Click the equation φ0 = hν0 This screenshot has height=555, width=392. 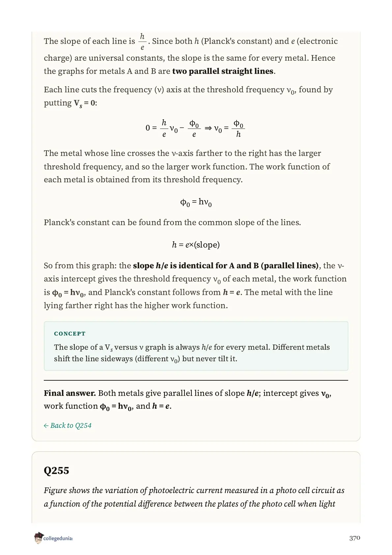point(196,202)
